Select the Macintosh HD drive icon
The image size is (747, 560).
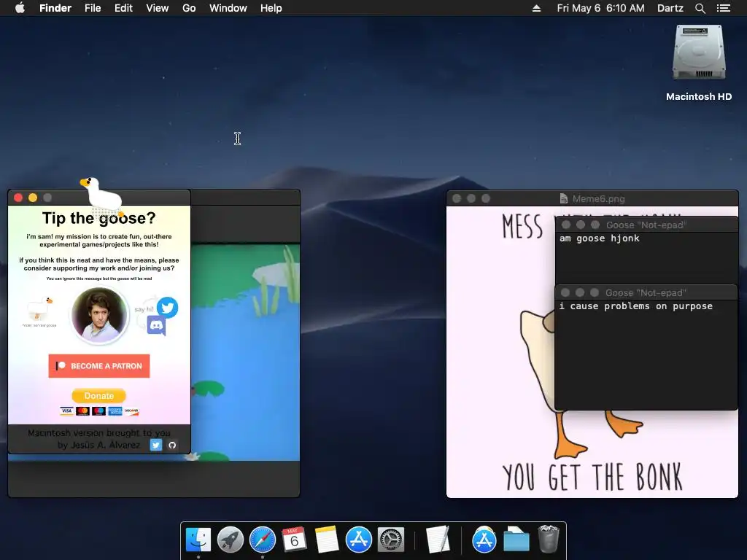tap(699, 52)
